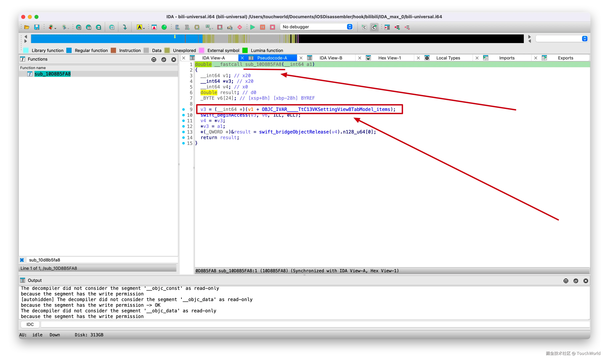Screen dimensions: 609x364
Task: Open the No debugger dropdown
Action: coord(317,27)
